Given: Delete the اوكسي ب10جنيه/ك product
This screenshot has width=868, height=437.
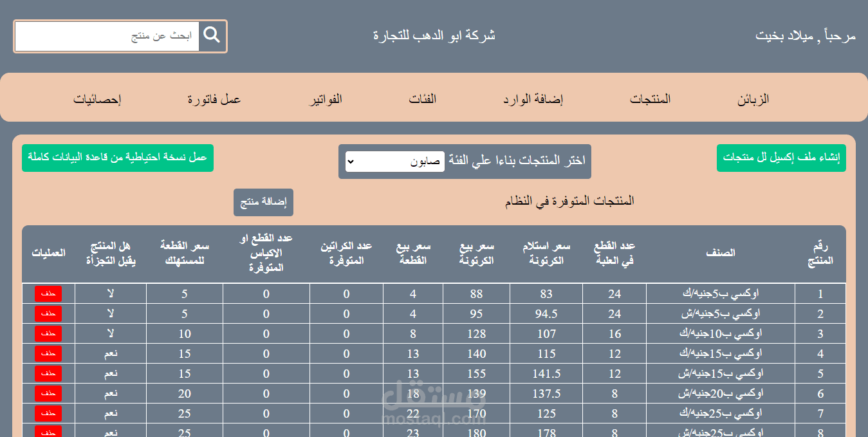Looking at the screenshot, I should point(48,333).
